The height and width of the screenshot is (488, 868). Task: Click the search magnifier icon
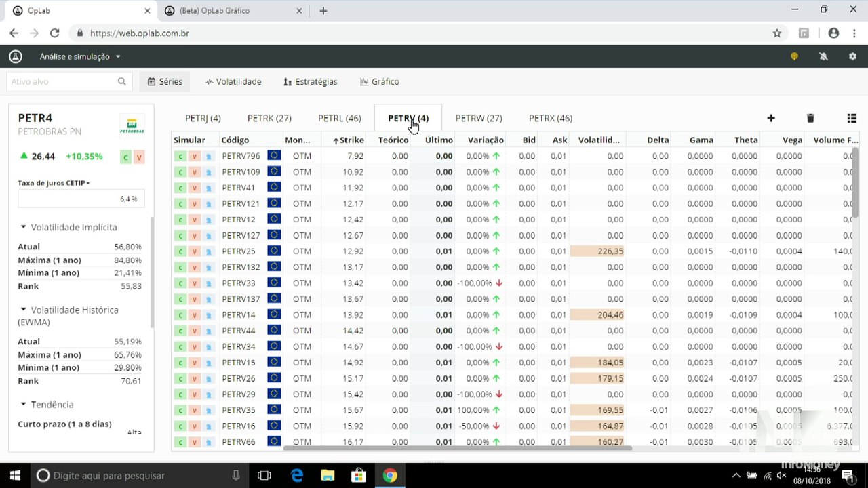(122, 81)
